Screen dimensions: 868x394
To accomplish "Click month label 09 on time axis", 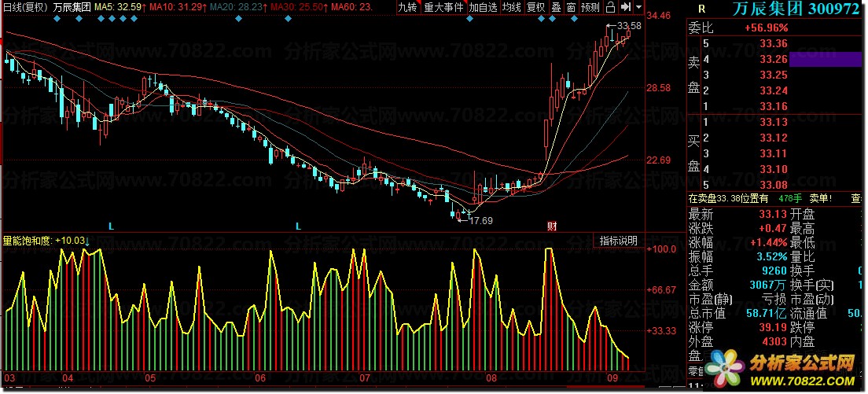I will [612, 378].
